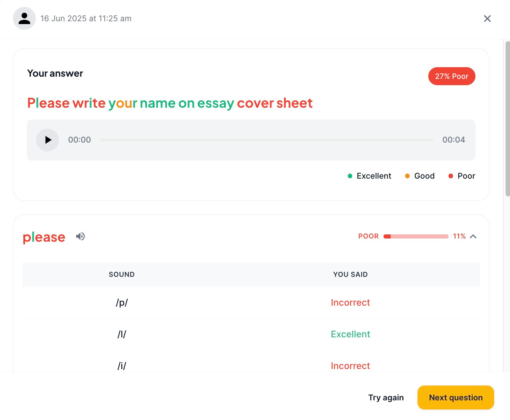Select the /p/ sound row

251,302
